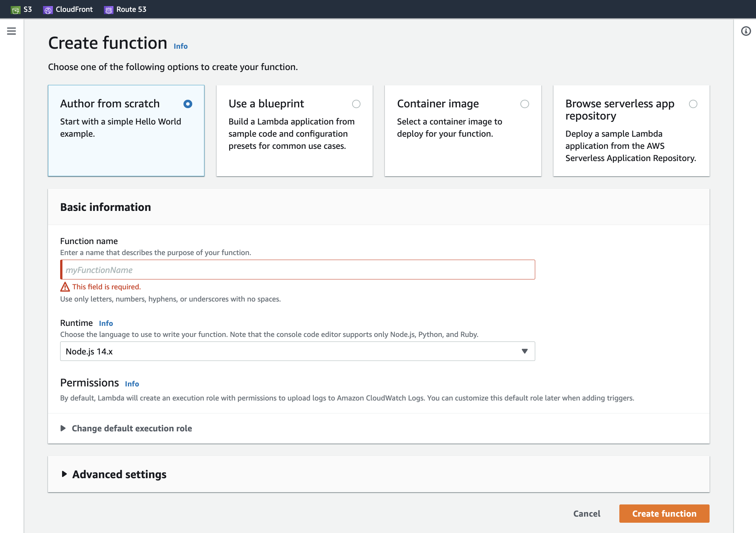
Task: Open the info help panel icon
Action: (x=746, y=31)
